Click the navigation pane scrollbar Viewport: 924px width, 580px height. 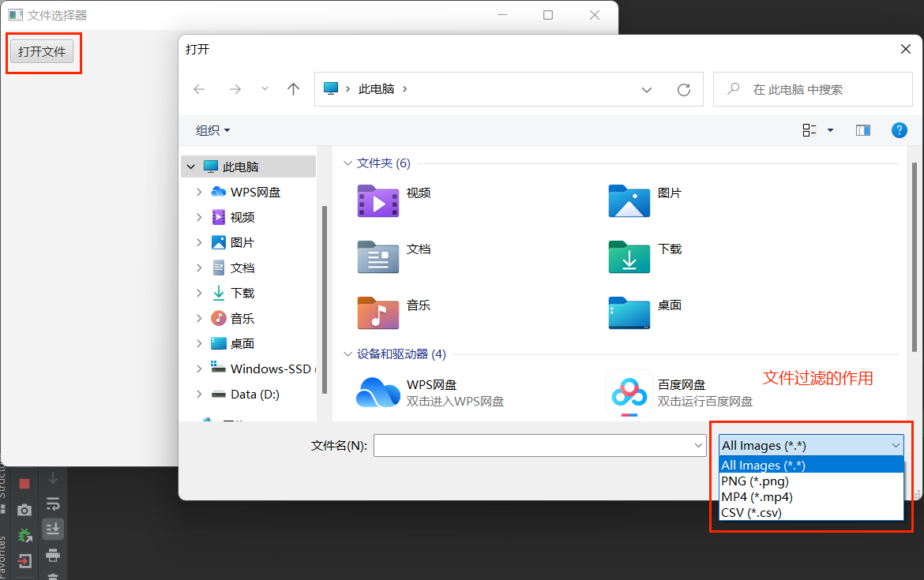(x=325, y=299)
